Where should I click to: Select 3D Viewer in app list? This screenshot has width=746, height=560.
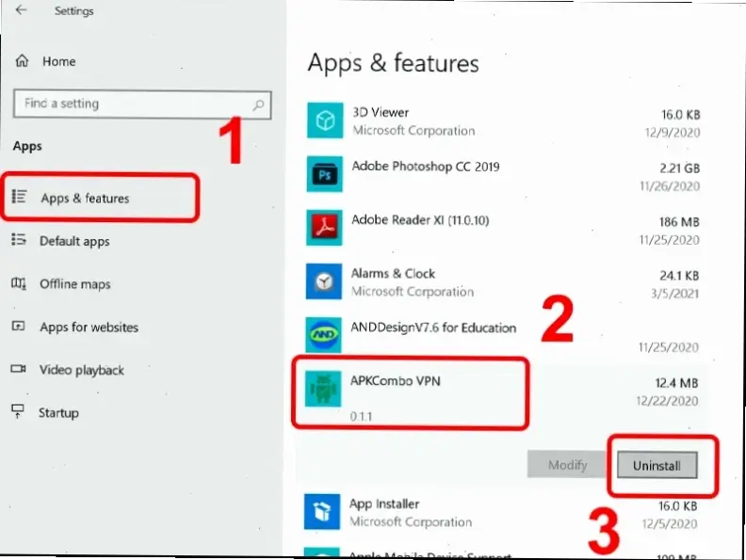click(503, 121)
